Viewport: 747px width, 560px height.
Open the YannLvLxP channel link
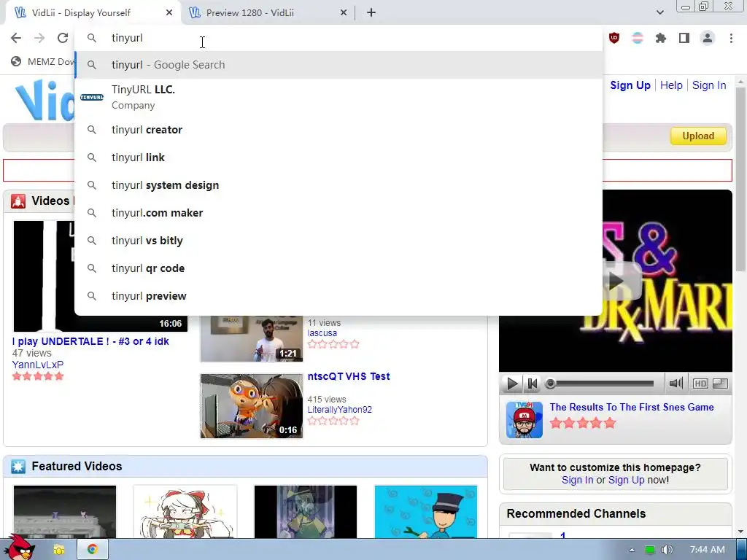(x=38, y=365)
